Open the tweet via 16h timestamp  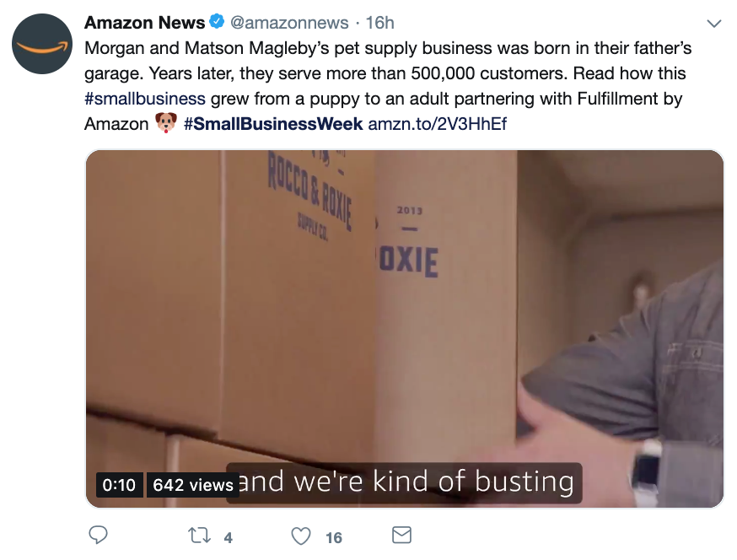pos(379,23)
